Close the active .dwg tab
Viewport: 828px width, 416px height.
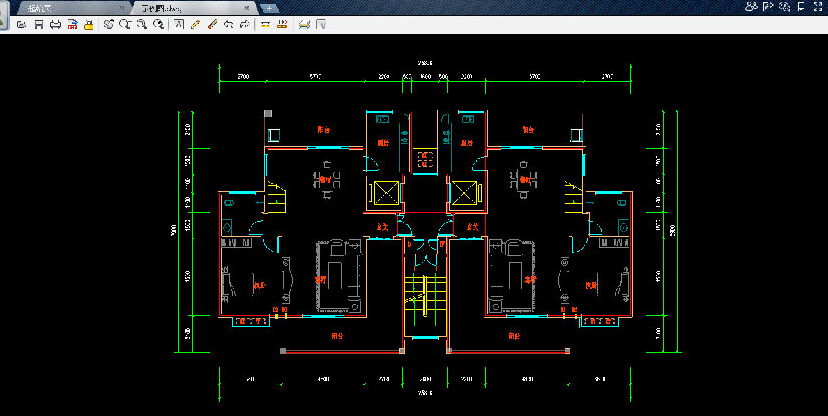coord(244,7)
